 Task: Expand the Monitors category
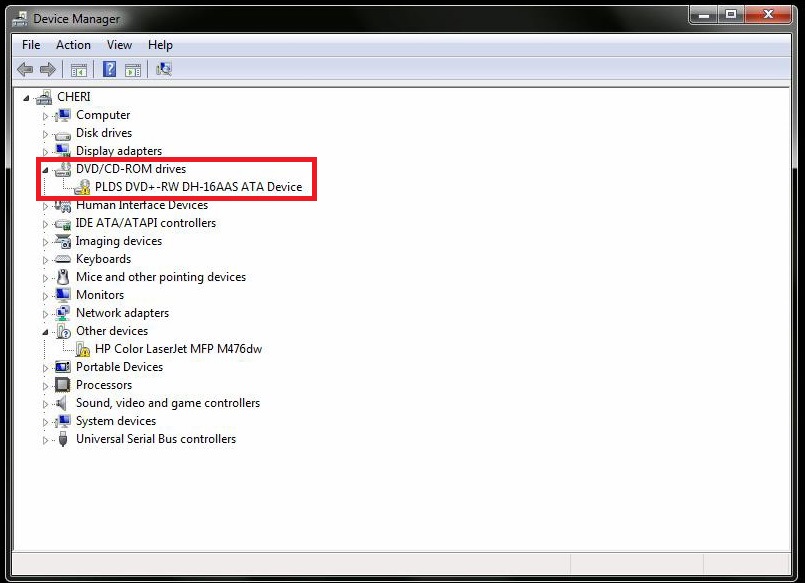(45, 296)
